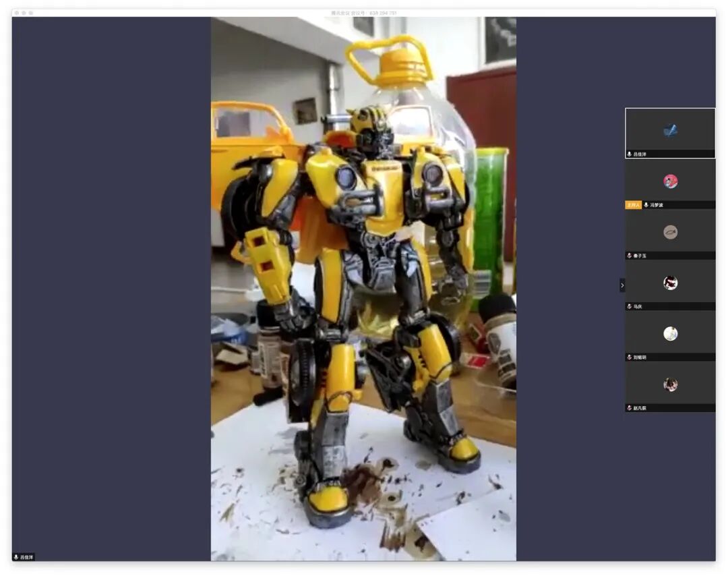Click 赵凡荻's round avatar picture

(x=670, y=384)
